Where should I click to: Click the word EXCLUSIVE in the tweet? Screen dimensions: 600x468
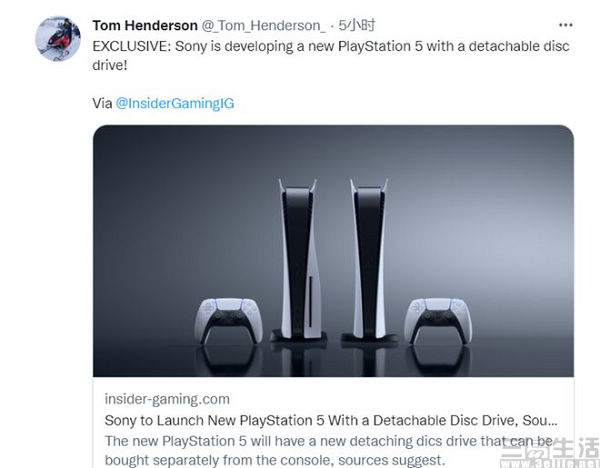point(132,46)
